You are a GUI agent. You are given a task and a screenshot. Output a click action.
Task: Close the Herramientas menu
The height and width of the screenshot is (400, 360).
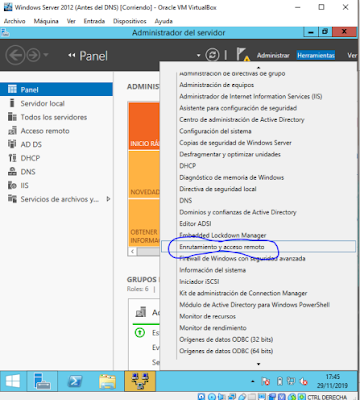[x=316, y=55]
